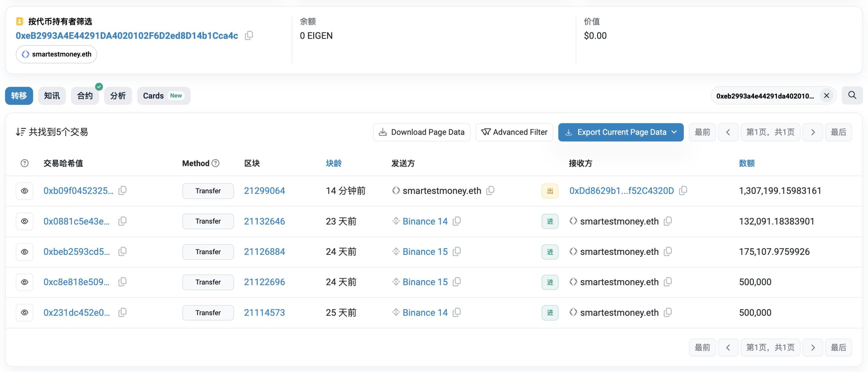Open block 21299064 link
Viewport: 868px width, 372px height.
pos(264,191)
